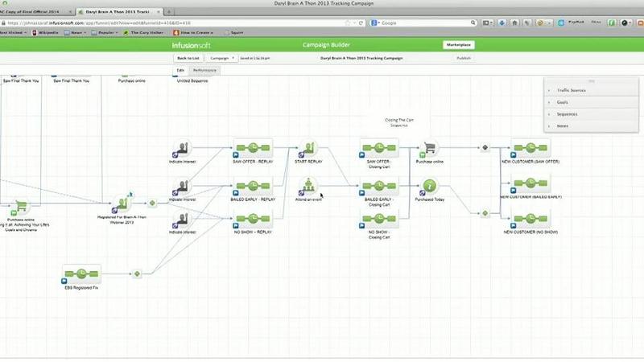Screen dimensions: 644x362
Task: Click the Google search field
Action: [x=425, y=23]
